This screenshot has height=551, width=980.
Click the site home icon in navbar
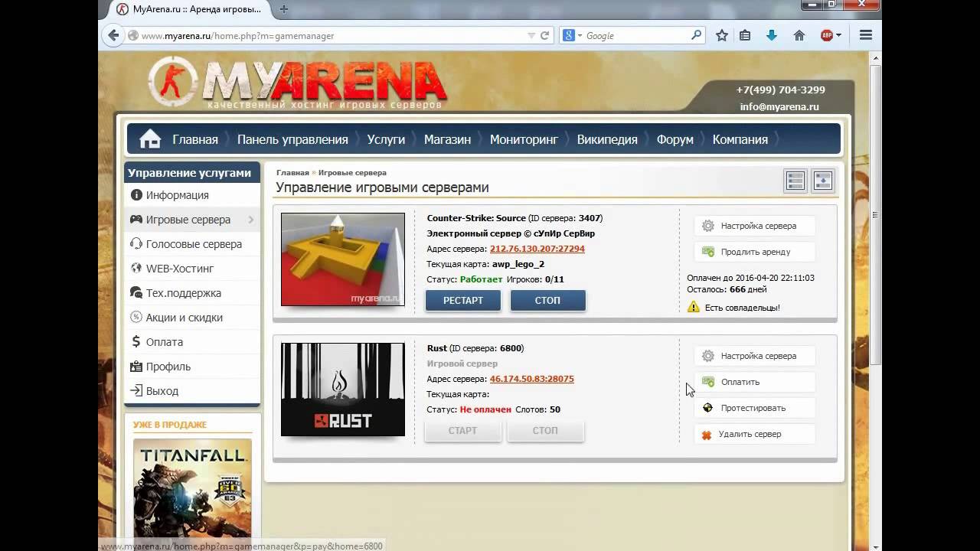(150, 139)
